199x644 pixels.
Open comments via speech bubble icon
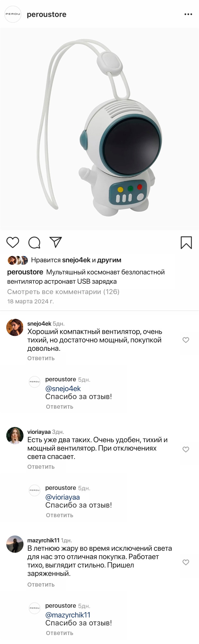click(34, 243)
